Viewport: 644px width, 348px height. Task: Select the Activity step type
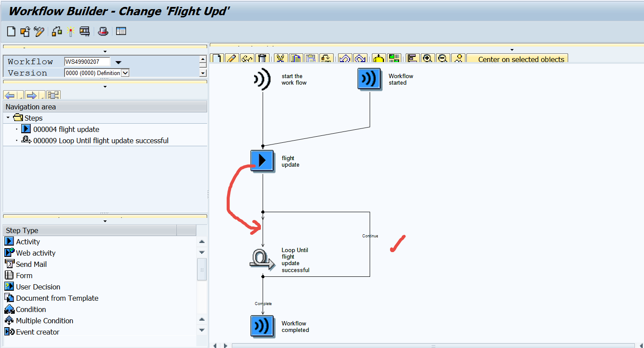pyautogui.click(x=28, y=242)
